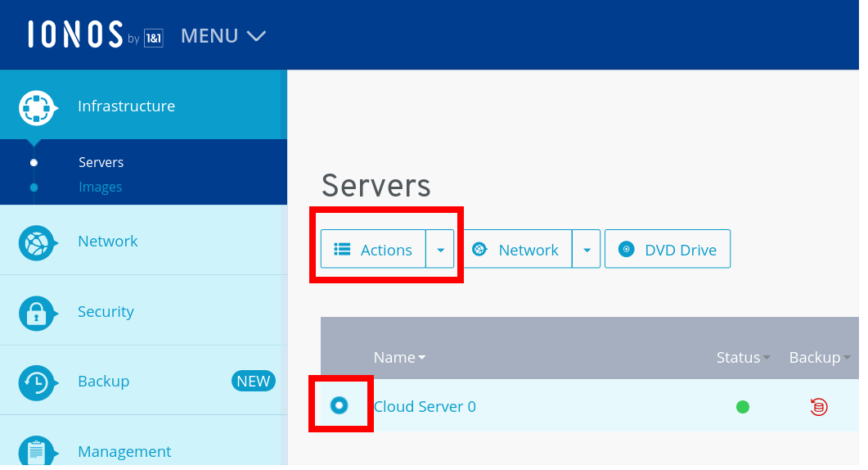868x470 pixels.
Task: Sort table by Name column
Action: pyautogui.click(x=400, y=358)
